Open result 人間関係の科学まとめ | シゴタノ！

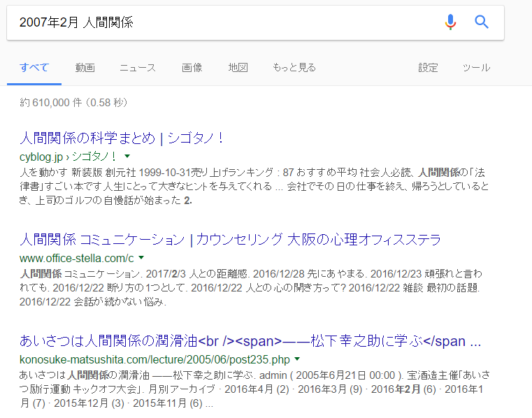point(122,138)
